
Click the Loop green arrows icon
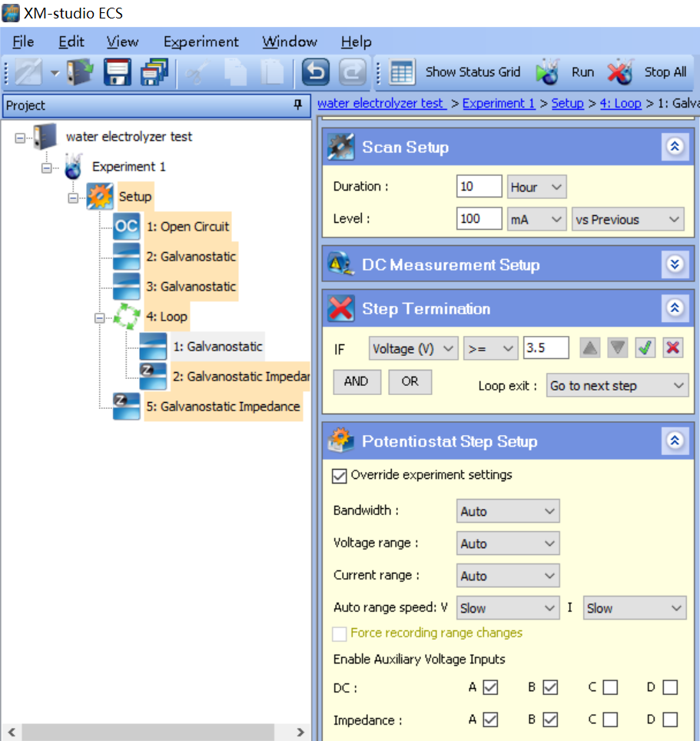tap(127, 316)
